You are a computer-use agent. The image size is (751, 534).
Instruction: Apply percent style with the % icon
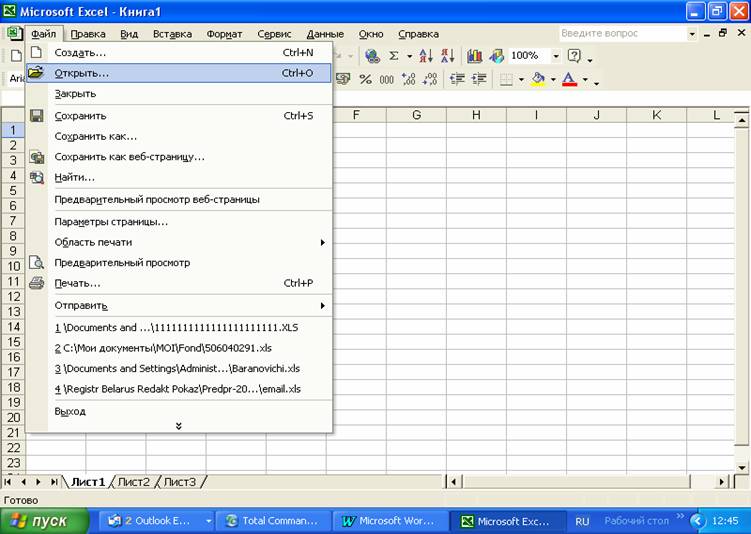[x=365, y=79]
